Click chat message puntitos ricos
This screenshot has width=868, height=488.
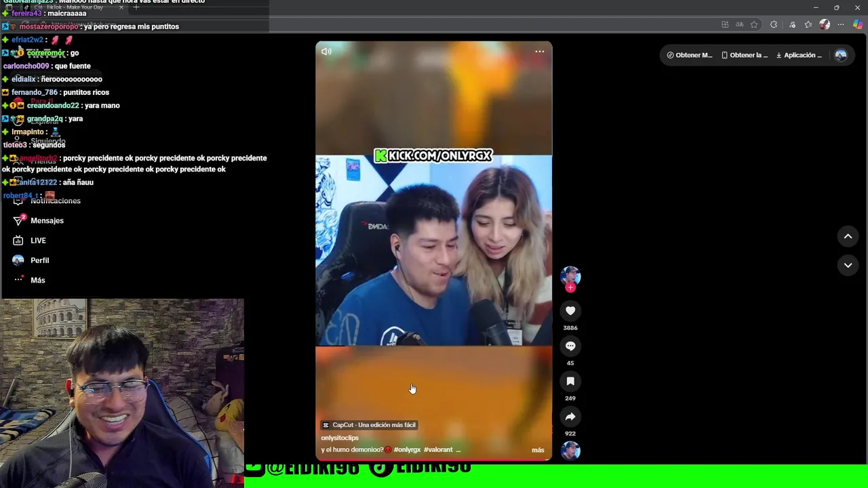pyautogui.click(x=86, y=92)
